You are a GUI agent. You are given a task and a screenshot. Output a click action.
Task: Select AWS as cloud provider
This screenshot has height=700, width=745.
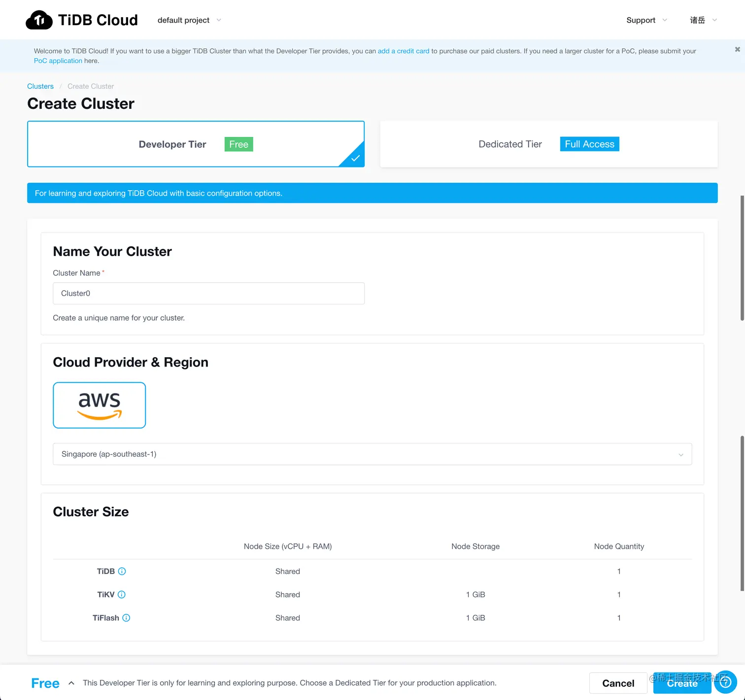[x=99, y=405]
